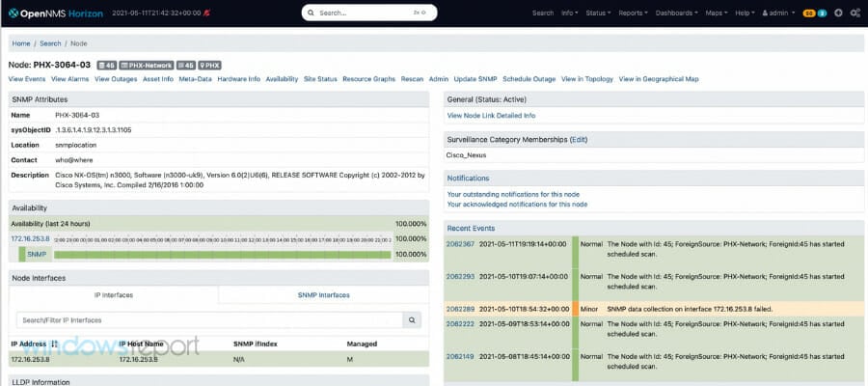Open Asset Info link

click(158, 79)
